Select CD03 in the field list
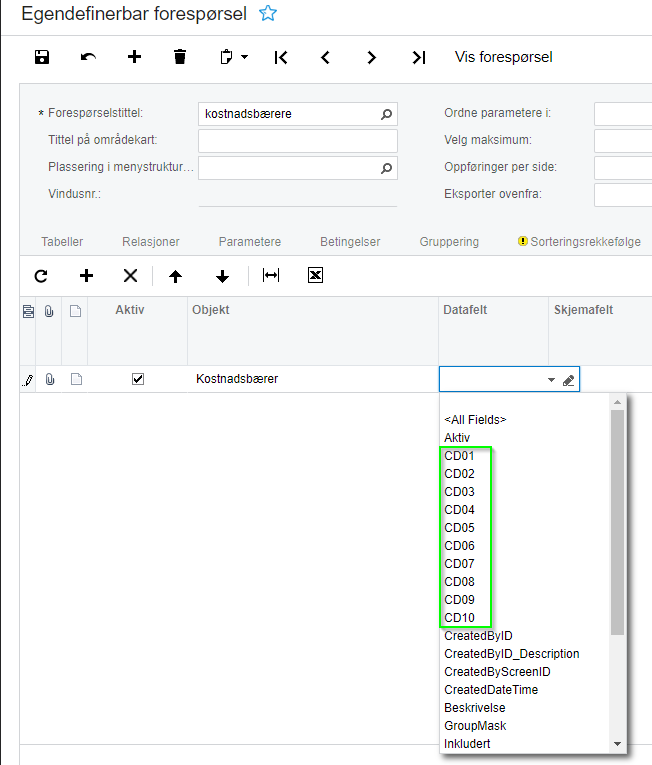Image resolution: width=652 pixels, height=765 pixels. tap(459, 492)
